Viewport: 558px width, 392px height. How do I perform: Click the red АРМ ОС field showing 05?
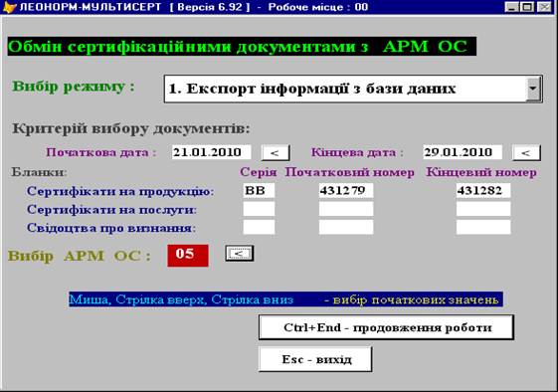[188, 256]
